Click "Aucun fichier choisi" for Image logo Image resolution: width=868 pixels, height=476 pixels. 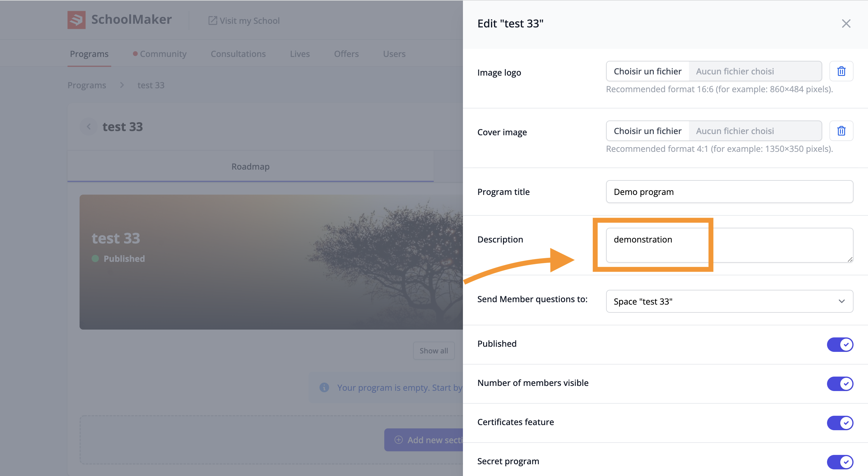(x=735, y=71)
